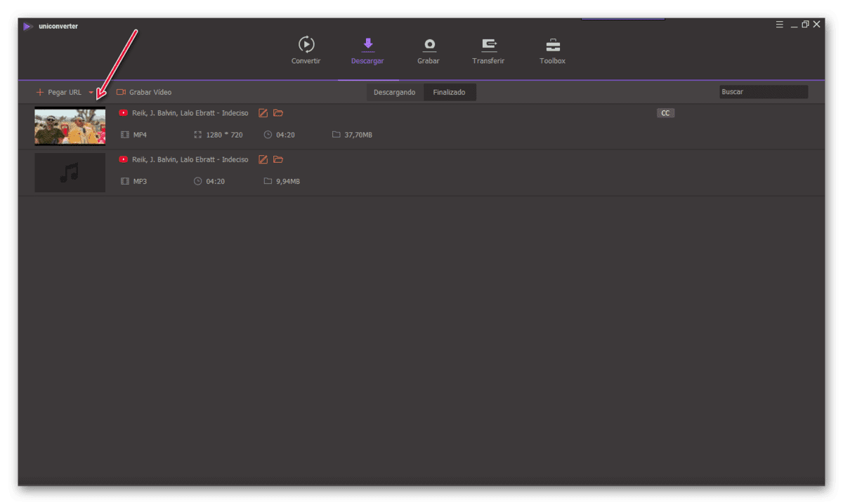The height and width of the screenshot is (504, 843).
Task: Edit the MP4 Indeciso video entry
Action: coord(263,113)
